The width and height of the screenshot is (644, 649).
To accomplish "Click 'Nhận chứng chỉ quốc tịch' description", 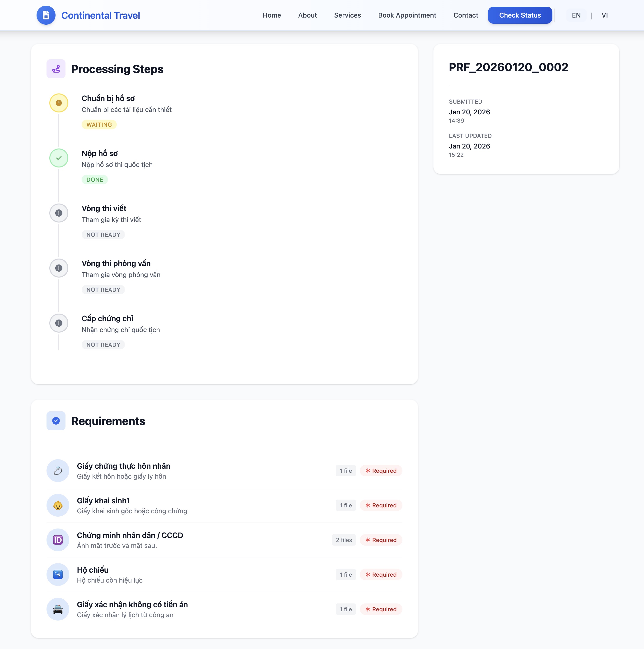I will pyautogui.click(x=121, y=330).
